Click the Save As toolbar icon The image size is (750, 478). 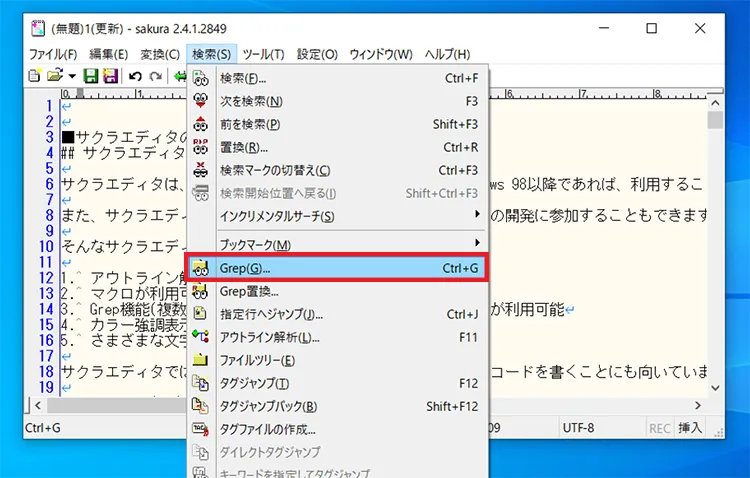[110, 76]
